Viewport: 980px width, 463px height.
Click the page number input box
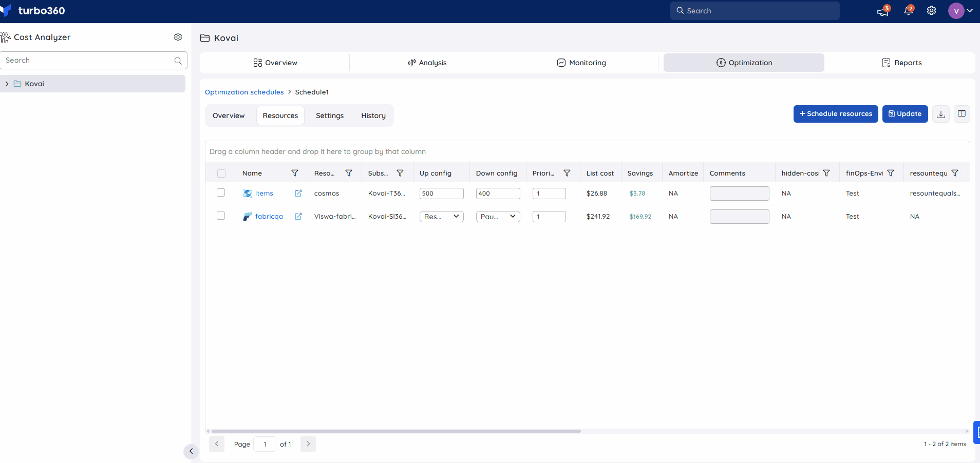265,444
